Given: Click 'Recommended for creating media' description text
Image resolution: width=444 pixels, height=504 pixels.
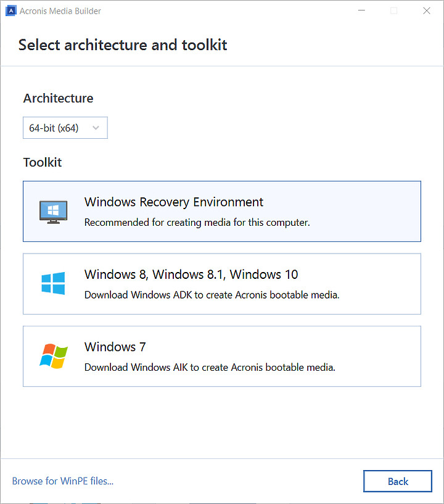Looking at the screenshot, I should coord(197,223).
